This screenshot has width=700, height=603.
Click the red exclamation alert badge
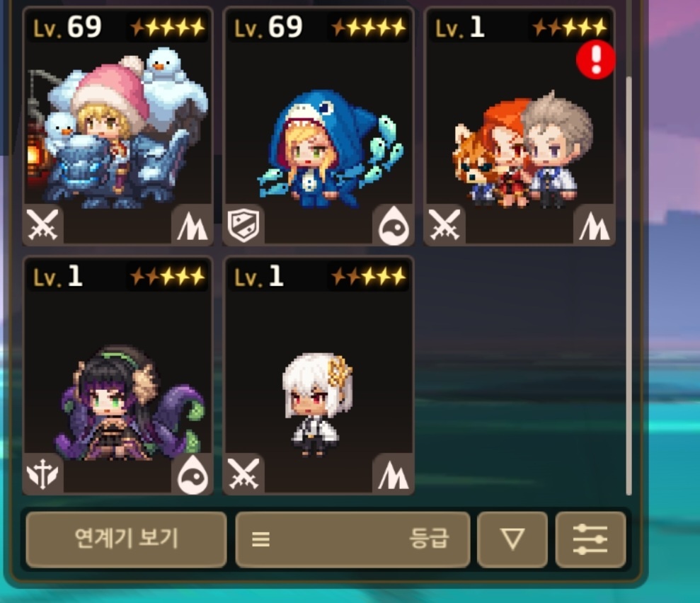596,59
